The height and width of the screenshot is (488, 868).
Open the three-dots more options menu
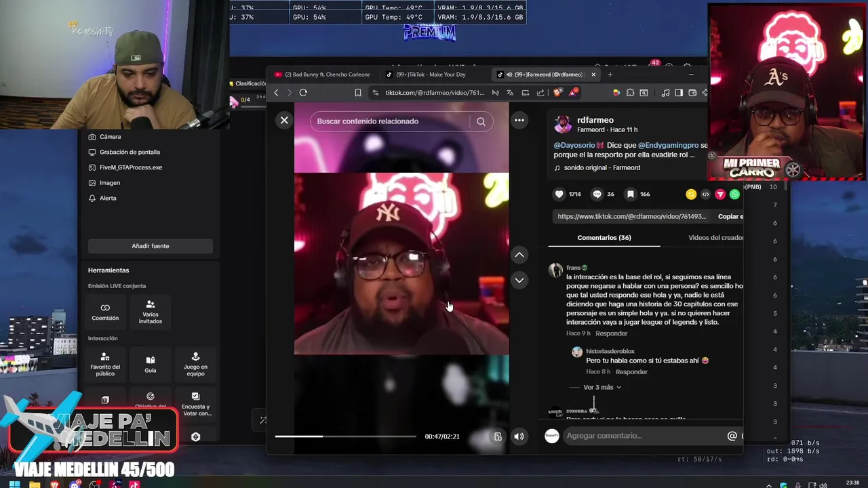[x=519, y=121]
